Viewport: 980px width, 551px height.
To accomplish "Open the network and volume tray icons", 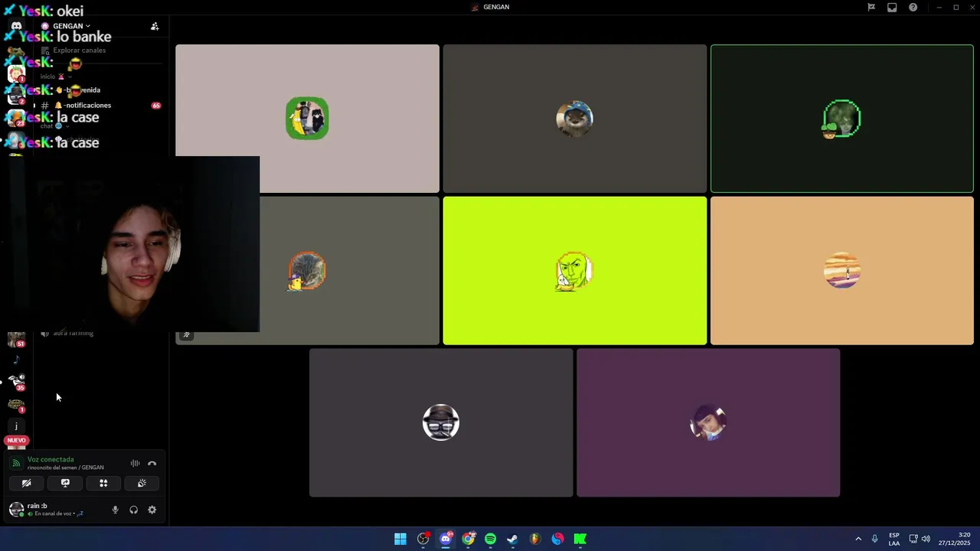I will tap(920, 539).
